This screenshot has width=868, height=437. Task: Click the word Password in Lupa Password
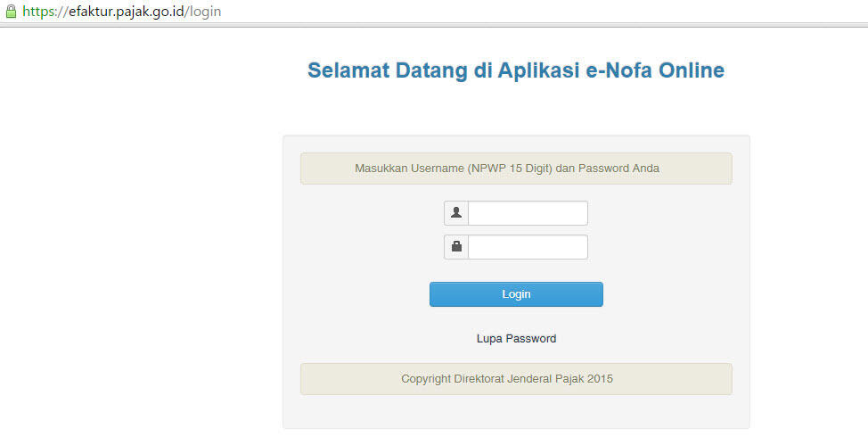[531, 338]
